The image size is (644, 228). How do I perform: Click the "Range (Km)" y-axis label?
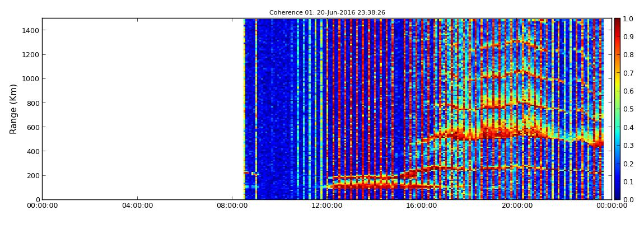(x=13, y=109)
